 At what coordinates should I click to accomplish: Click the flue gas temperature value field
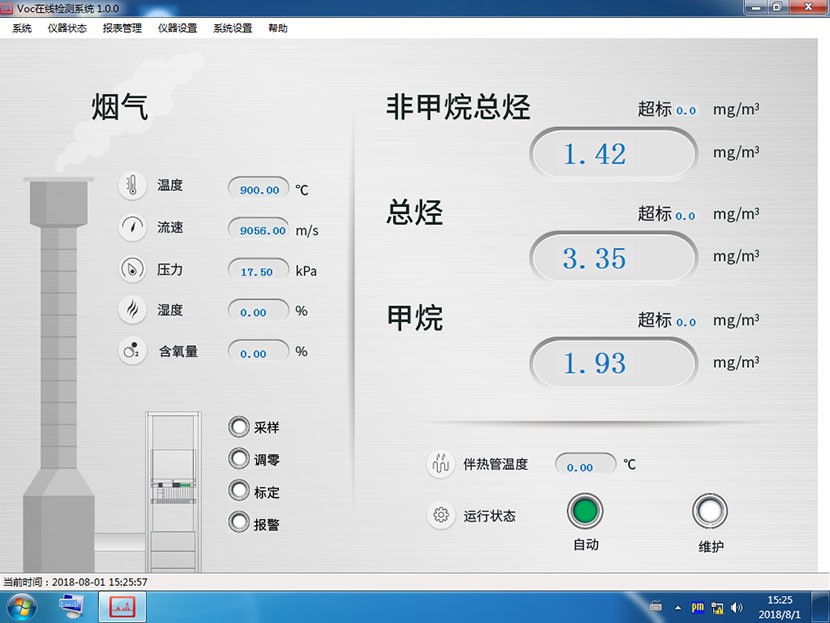260,189
